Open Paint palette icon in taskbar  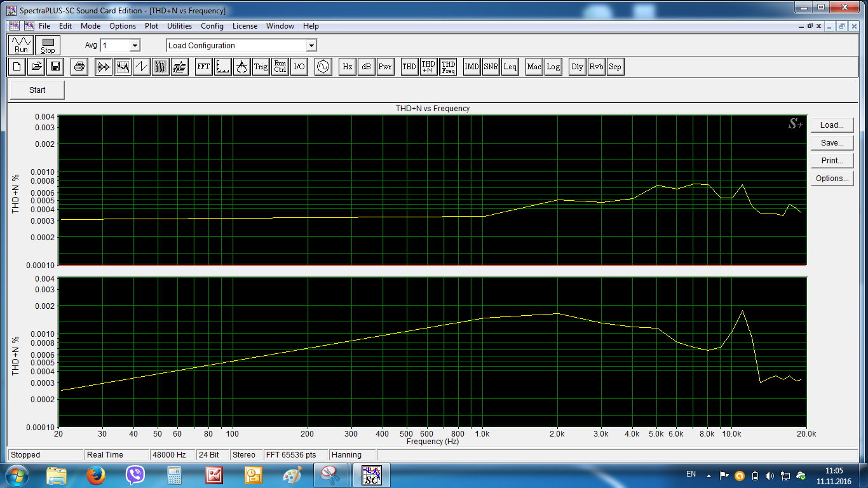tap(292, 475)
